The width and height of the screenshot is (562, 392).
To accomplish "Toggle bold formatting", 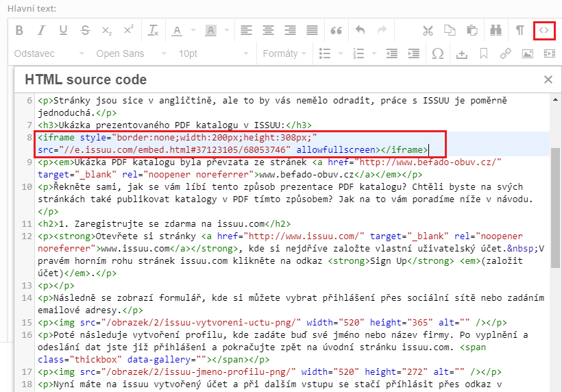I will [19, 31].
